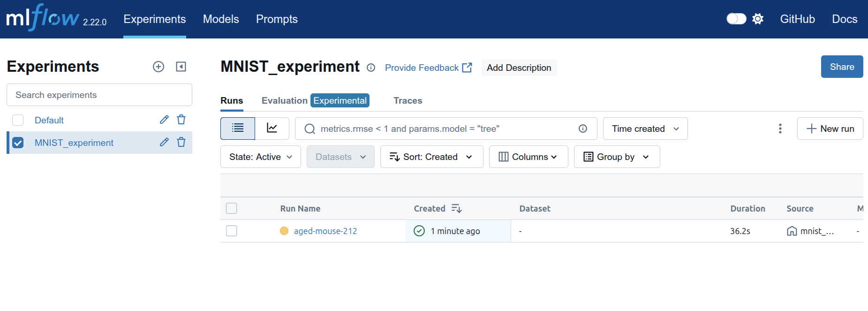The height and width of the screenshot is (311, 868).
Task: Delete MNIST_experiment with the trash icon
Action: 181,142
